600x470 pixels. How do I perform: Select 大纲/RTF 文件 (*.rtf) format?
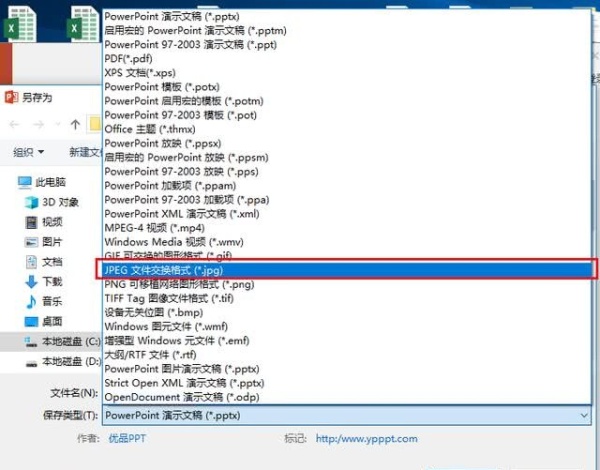[x=149, y=354]
